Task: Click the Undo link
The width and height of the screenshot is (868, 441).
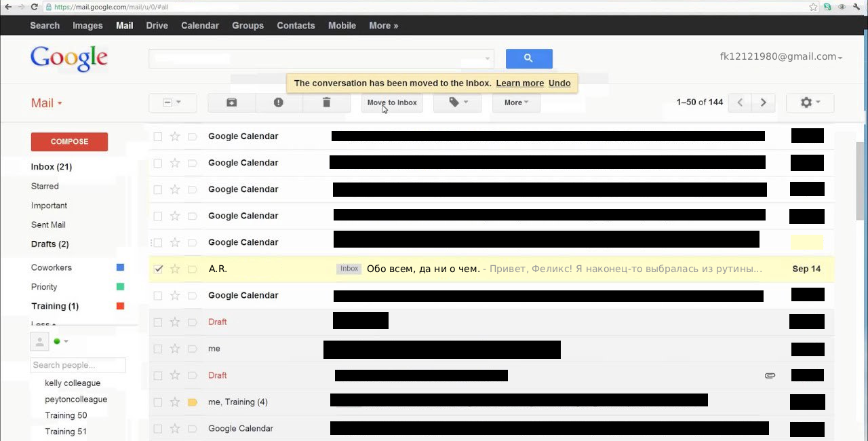Action: [x=559, y=83]
